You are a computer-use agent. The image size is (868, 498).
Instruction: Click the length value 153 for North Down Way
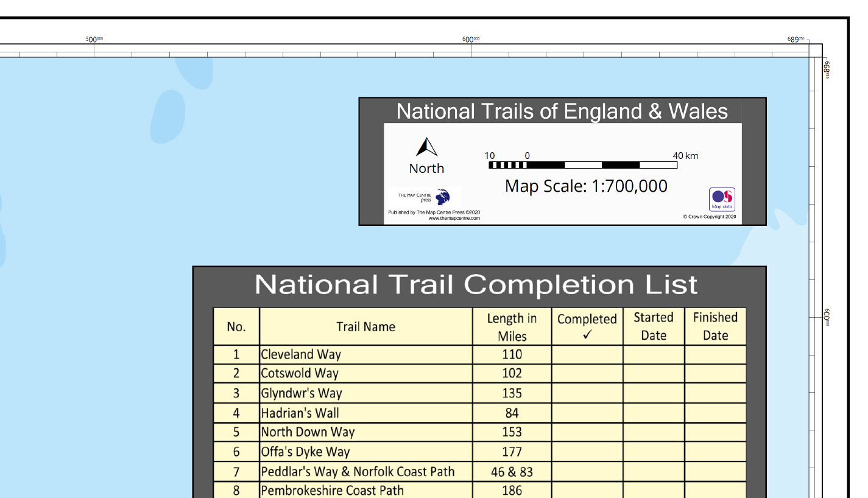click(x=512, y=432)
